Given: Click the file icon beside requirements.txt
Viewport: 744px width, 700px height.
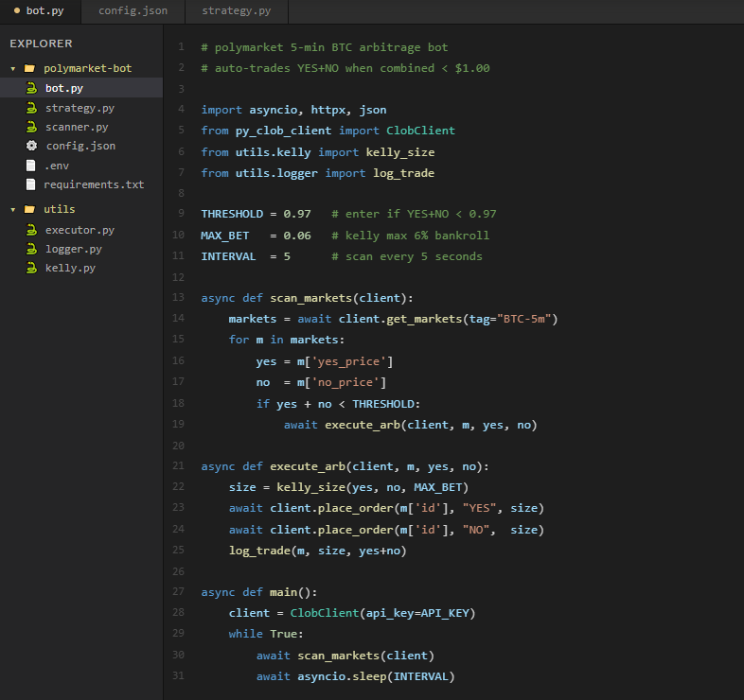Looking at the screenshot, I should coord(31,184).
